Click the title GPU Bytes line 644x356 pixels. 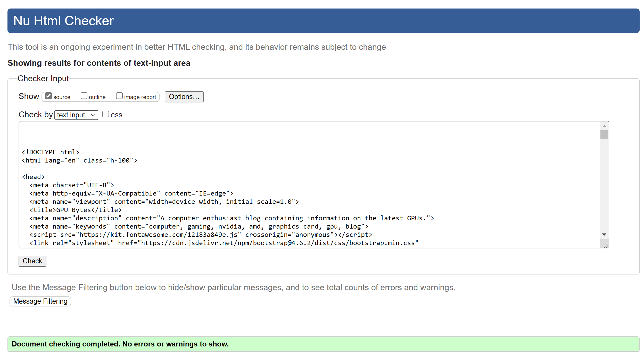coord(76,210)
